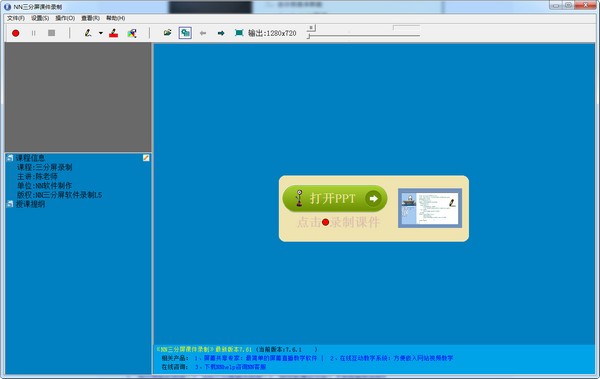Open the 文件(F) menu
This screenshot has height=379, width=600.
[x=16, y=18]
